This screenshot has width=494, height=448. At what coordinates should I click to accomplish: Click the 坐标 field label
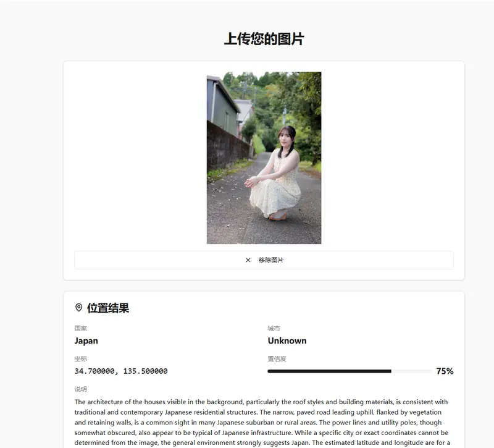pyautogui.click(x=81, y=358)
